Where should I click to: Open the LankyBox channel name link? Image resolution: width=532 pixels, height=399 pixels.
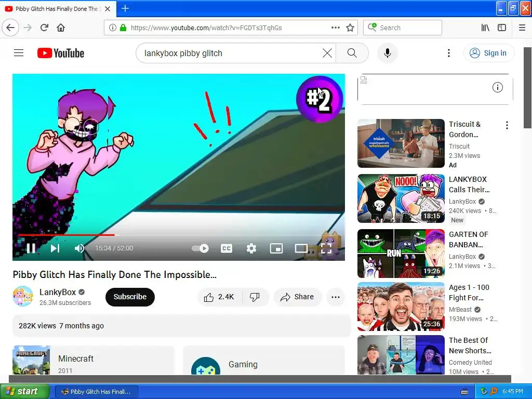click(58, 292)
